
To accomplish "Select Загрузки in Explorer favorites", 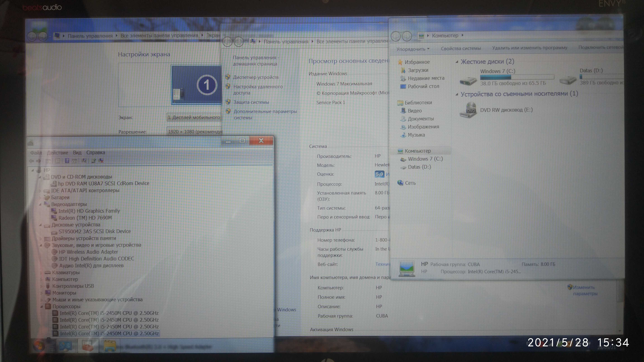I will pos(418,70).
